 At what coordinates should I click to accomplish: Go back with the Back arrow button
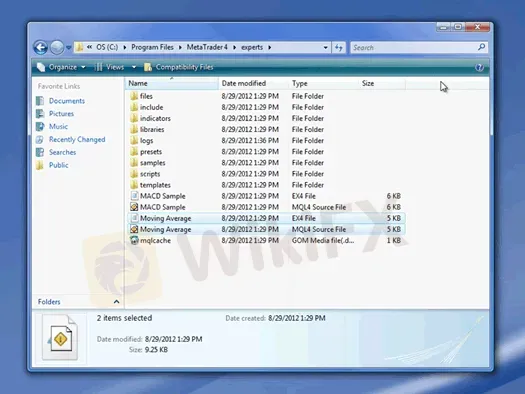tap(41, 48)
